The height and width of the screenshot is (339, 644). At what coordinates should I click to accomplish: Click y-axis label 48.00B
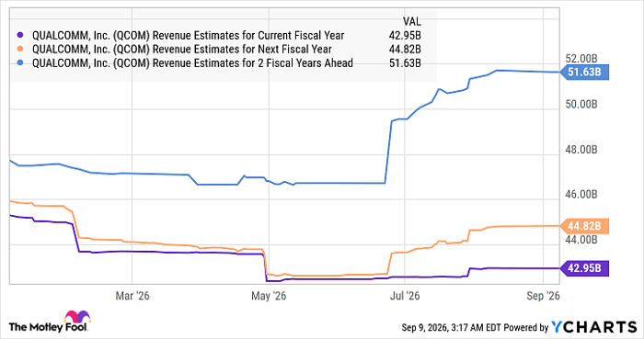(x=581, y=150)
